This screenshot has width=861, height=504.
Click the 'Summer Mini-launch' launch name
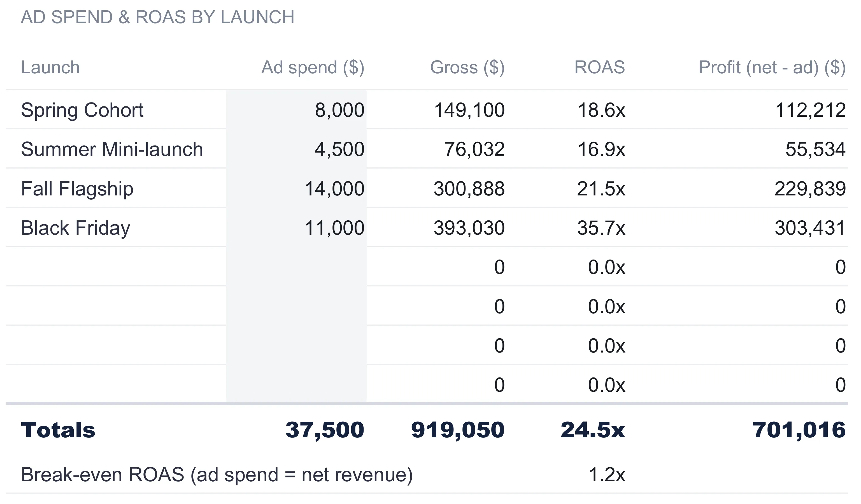112,150
